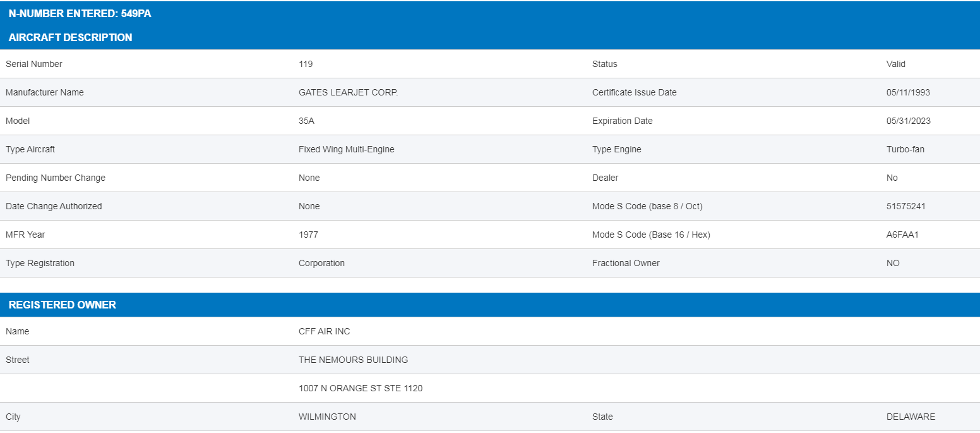Click the 'Manufacturer Name' label
The image size is (980, 433).
[45, 92]
